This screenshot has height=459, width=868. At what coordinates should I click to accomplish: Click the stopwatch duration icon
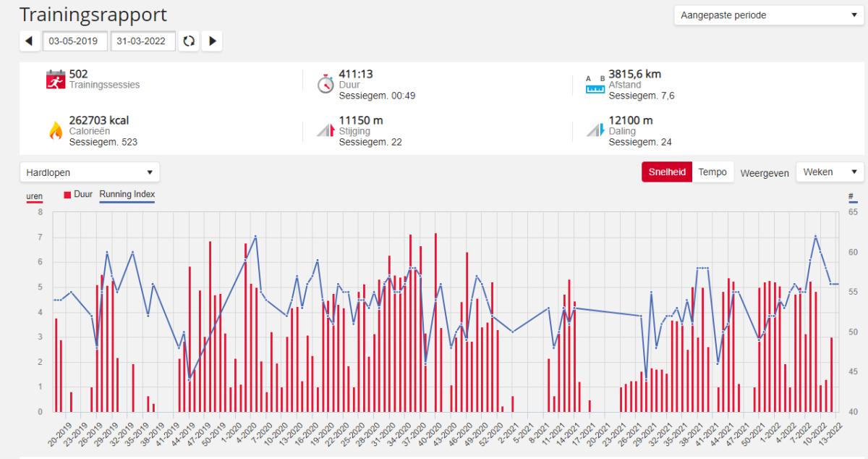point(325,84)
